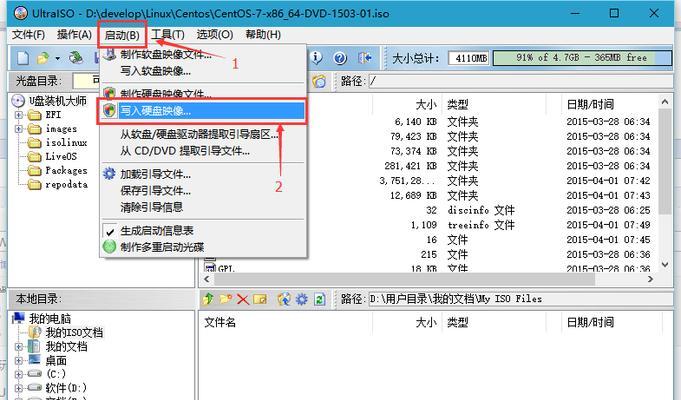The width and height of the screenshot is (681, 400).
Task: Click the (C:) drive icon
Action: 35,374
